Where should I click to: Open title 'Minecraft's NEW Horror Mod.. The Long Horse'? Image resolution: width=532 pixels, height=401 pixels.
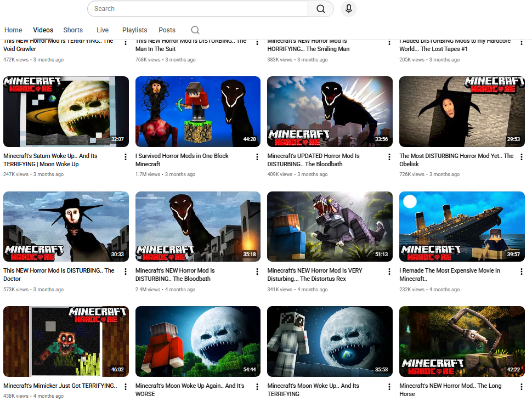tap(450, 390)
